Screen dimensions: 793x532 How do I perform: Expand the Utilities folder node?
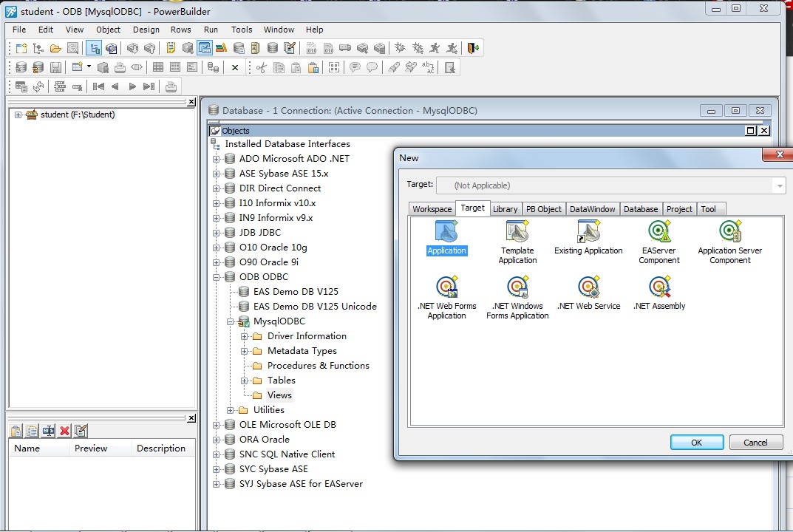coord(230,410)
